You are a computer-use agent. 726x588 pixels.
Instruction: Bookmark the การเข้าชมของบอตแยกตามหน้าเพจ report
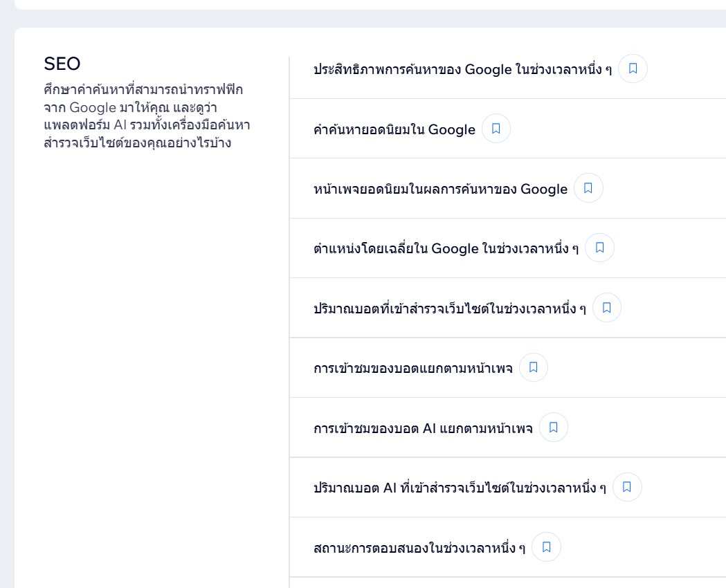(533, 367)
